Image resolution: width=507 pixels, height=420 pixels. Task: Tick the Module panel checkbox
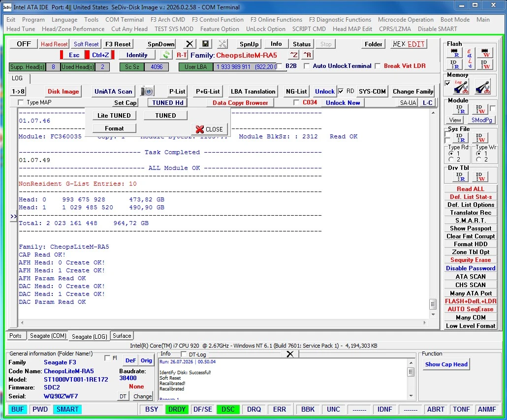tap(492, 108)
